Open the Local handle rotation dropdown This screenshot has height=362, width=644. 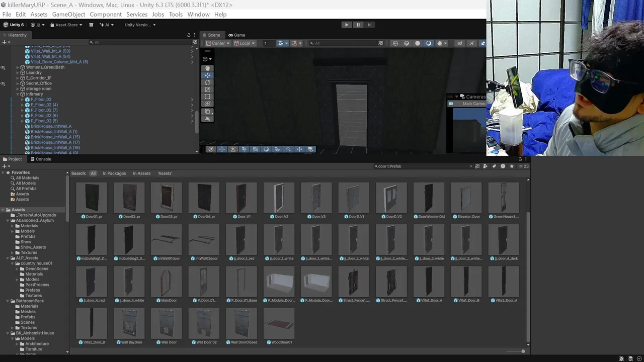click(x=245, y=43)
